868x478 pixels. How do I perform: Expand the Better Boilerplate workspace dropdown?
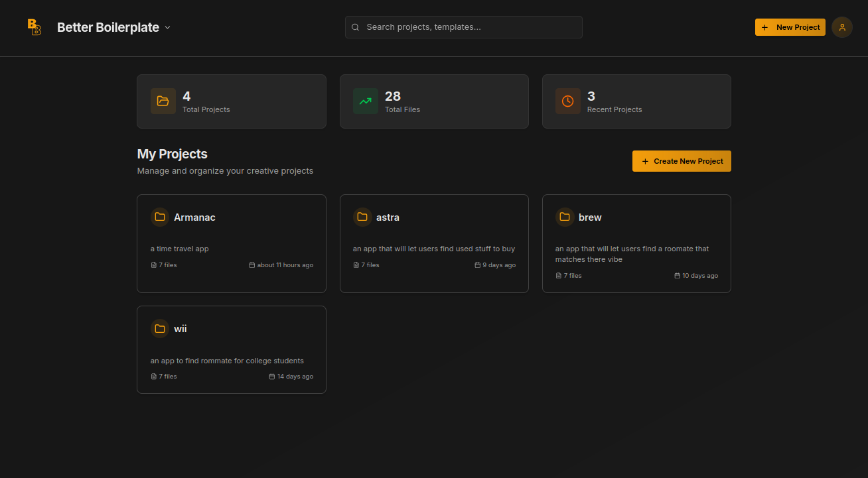coord(167,27)
